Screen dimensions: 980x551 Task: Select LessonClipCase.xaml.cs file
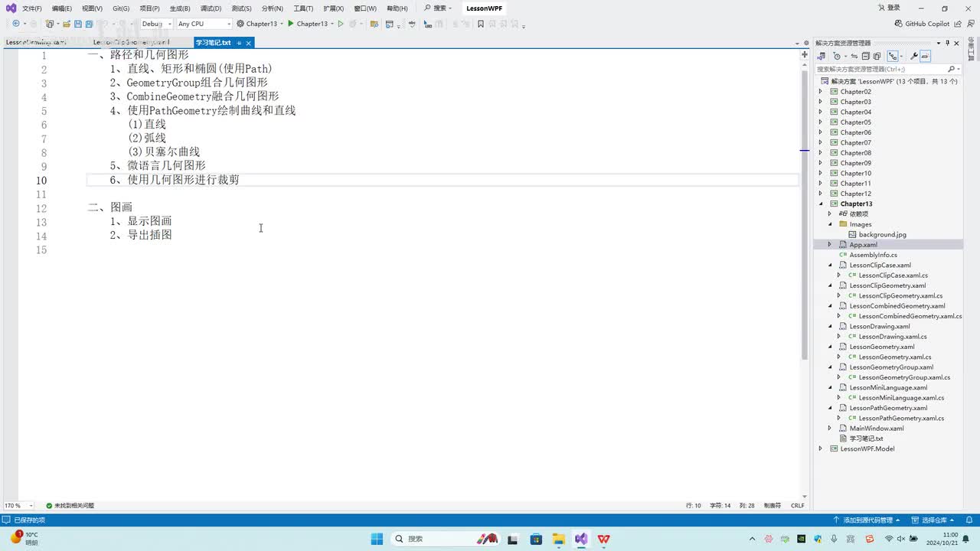(893, 275)
